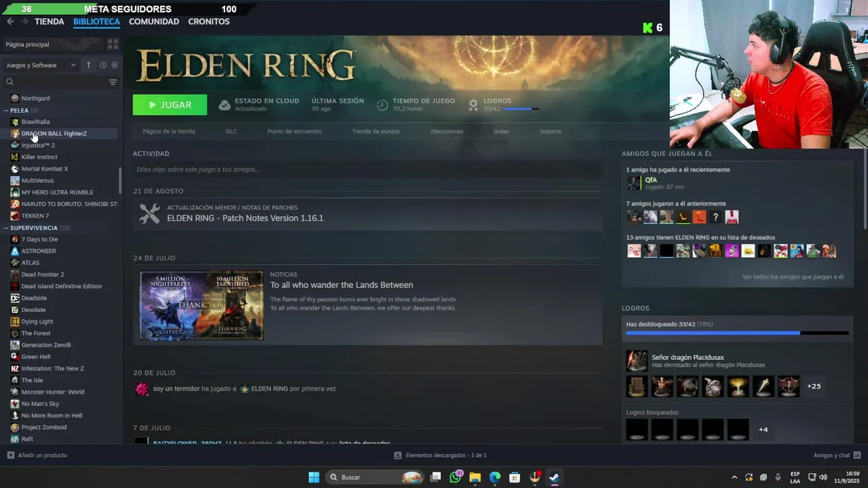The image size is (868, 488).
Task: Open Microsoft Edge from the taskbar
Action: (495, 477)
